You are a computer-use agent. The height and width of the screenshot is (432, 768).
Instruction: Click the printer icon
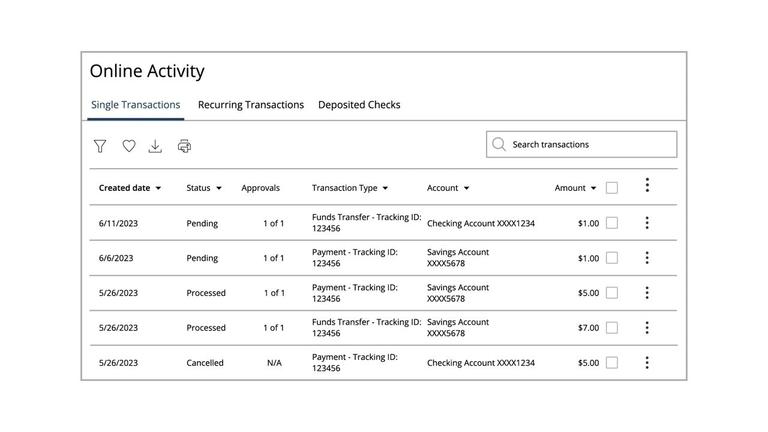click(184, 146)
